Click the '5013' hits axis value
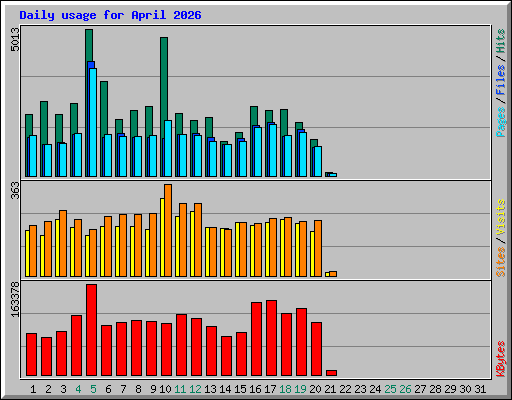This screenshot has width=512, height=400. (15, 40)
